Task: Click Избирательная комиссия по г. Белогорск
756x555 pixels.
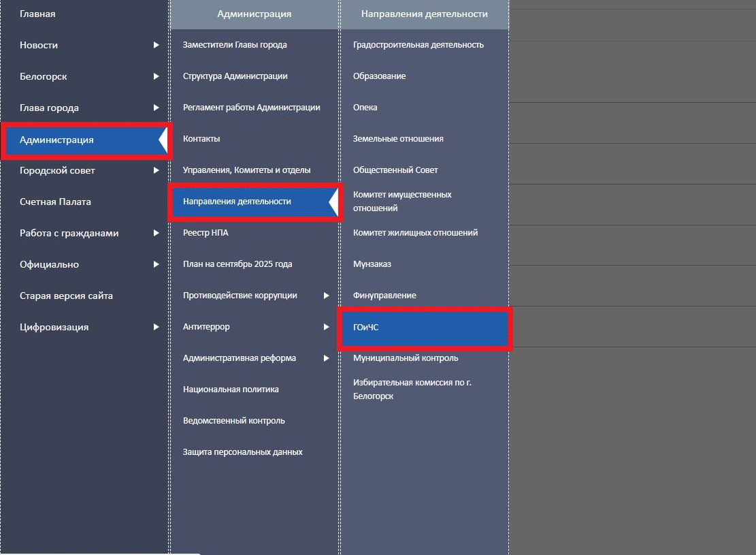Action: click(412, 389)
